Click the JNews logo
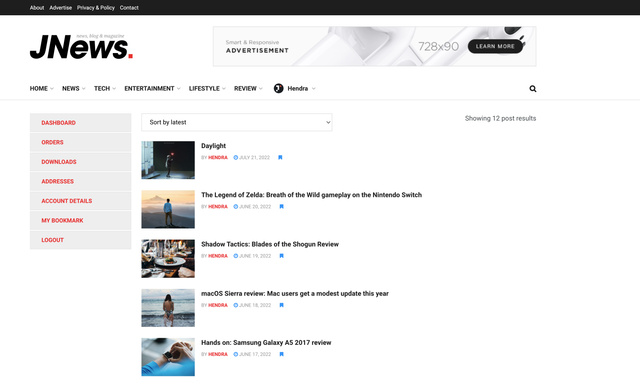 pyautogui.click(x=81, y=47)
